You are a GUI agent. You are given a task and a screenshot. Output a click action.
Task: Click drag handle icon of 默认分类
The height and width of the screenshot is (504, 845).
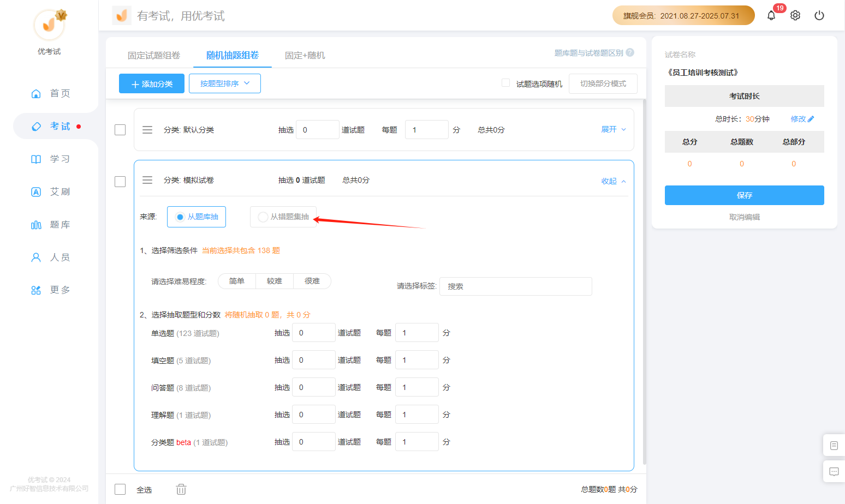[x=147, y=130]
